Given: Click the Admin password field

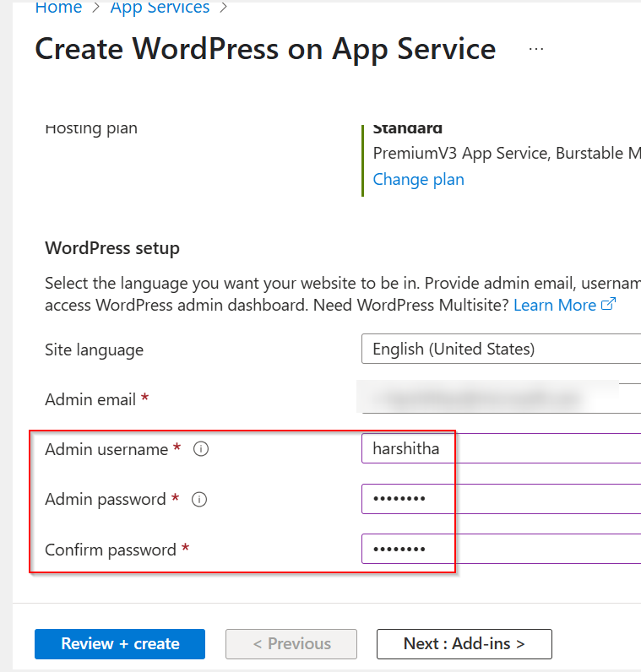Looking at the screenshot, I should (x=501, y=498).
